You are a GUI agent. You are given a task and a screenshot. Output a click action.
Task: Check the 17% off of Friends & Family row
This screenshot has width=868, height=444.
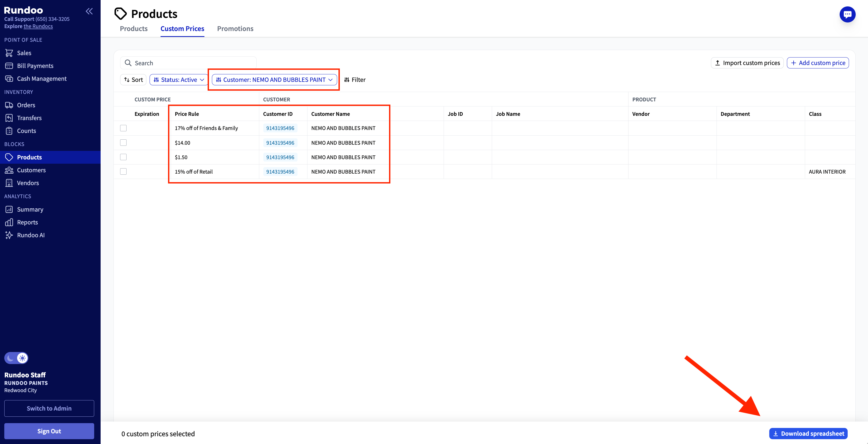(123, 128)
